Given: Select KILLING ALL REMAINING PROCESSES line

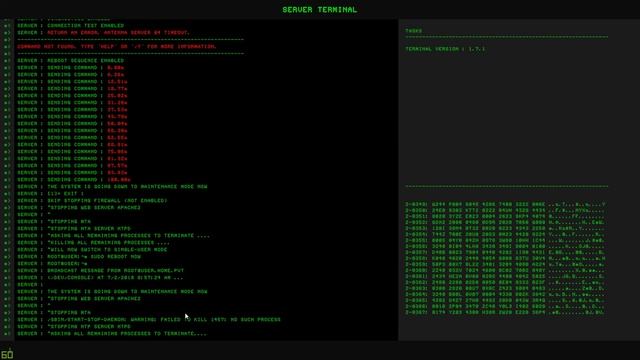Looking at the screenshot, I should pyautogui.click(x=93, y=242).
